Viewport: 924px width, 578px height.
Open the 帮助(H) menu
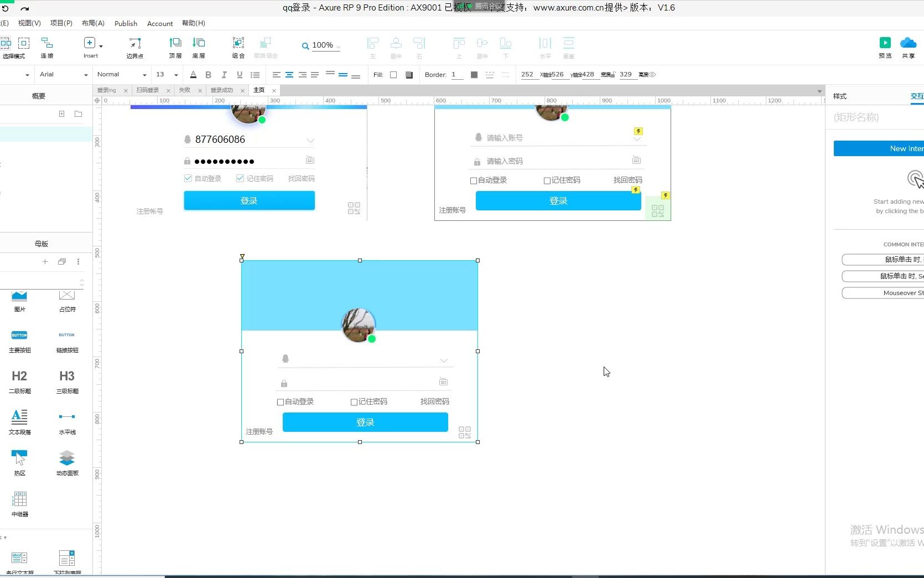coord(194,23)
